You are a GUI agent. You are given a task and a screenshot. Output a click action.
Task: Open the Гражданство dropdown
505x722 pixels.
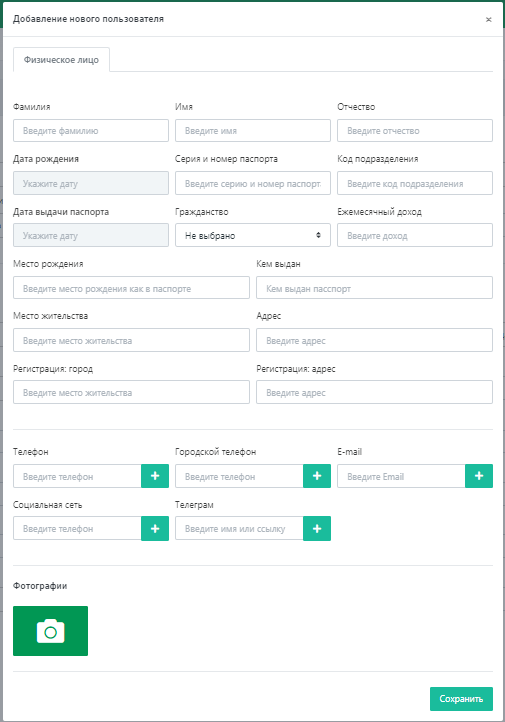click(253, 235)
